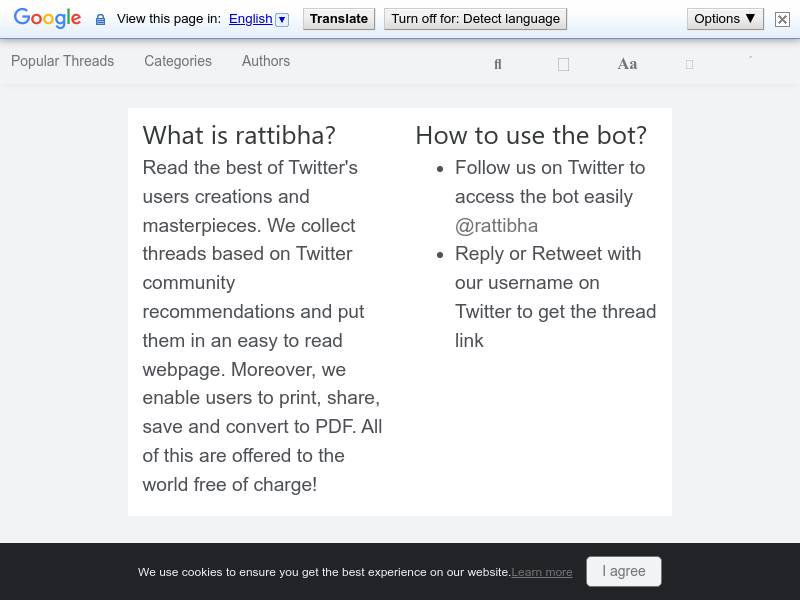Viewport: 800px width, 600px height.
Task: Click 'View this page in:' label
Action: [169, 19]
